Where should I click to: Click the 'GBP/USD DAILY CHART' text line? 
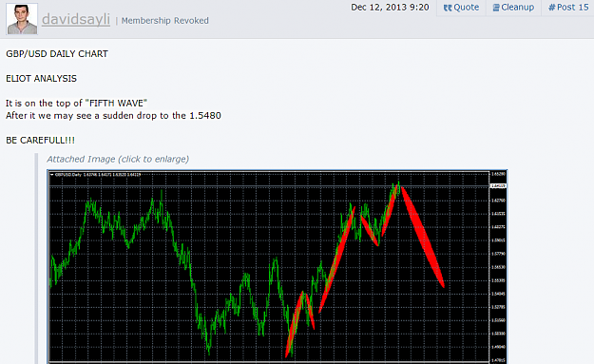pyautogui.click(x=57, y=54)
